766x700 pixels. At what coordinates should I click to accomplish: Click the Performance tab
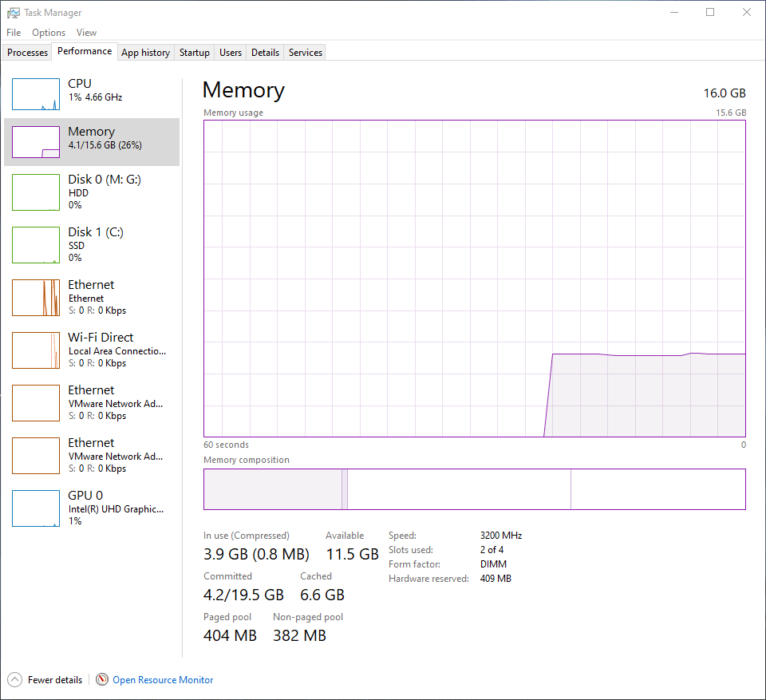point(85,51)
